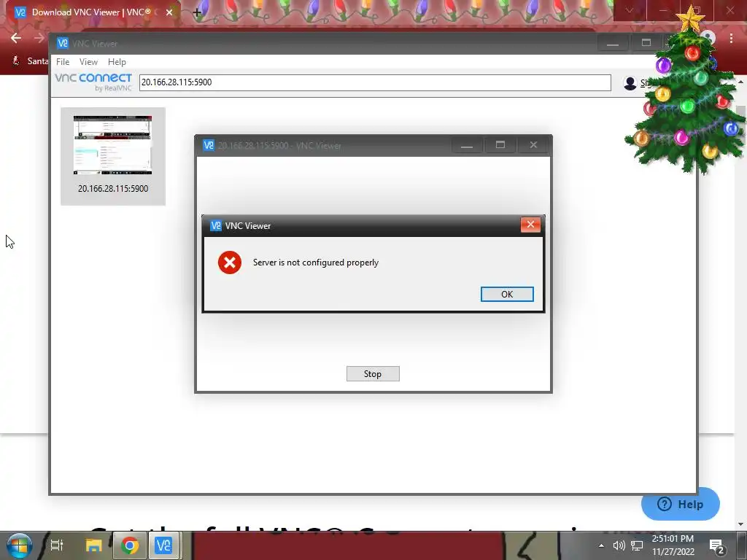
Task: Close the error dialog with the red X
Action: (530, 225)
